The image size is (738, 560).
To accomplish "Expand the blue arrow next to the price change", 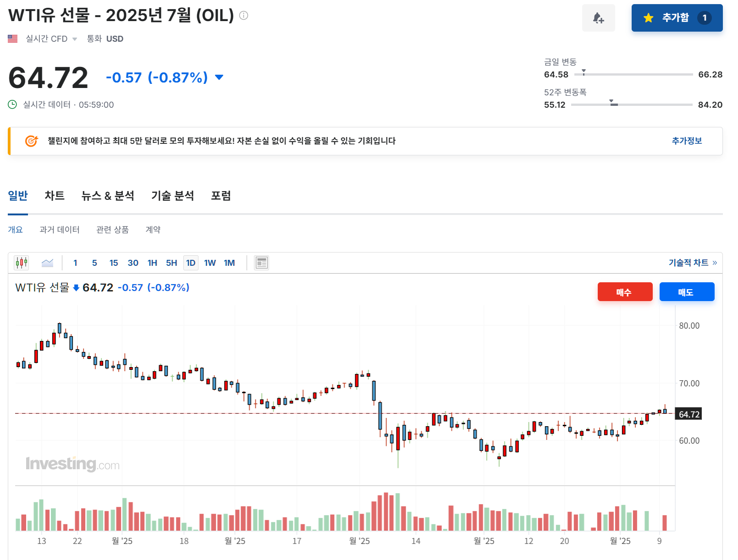I will click(219, 77).
